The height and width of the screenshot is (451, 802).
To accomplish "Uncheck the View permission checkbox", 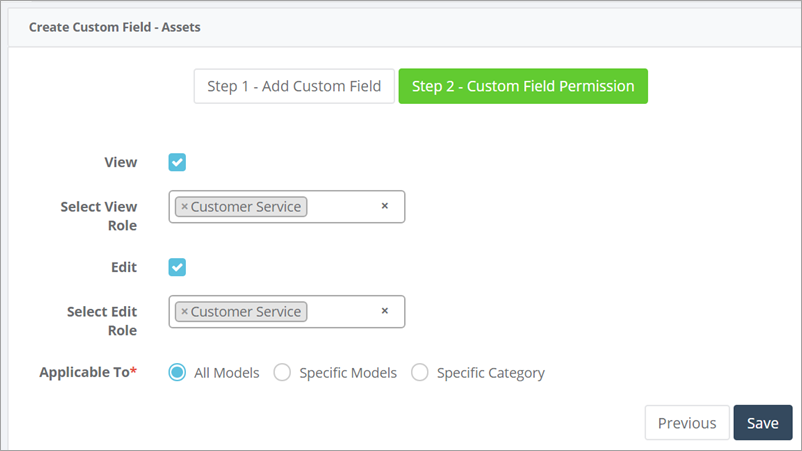I will point(177,162).
